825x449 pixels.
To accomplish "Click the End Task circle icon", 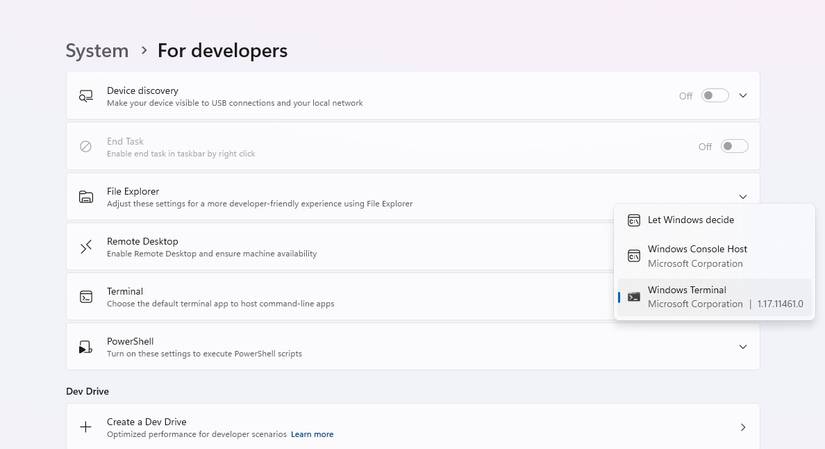I will click(x=86, y=146).
